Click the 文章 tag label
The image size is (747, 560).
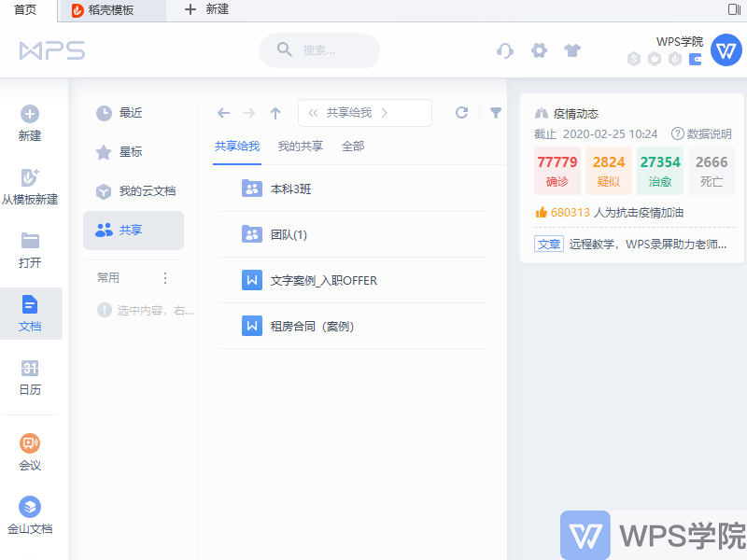click(549, 244)
